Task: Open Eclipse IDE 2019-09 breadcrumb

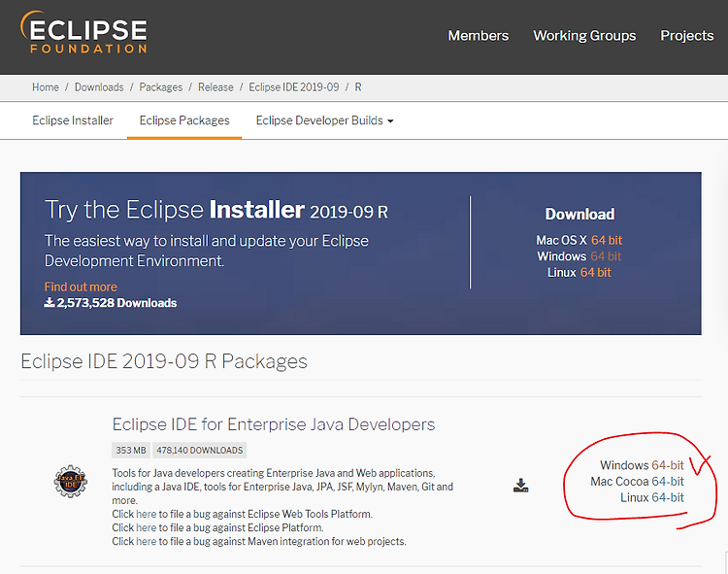Action: 294,87
